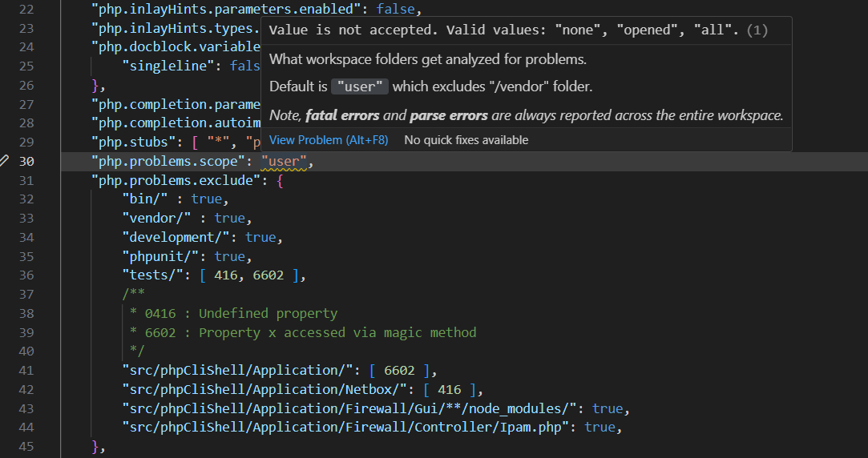Open the View Problem link in tooltip

coord(328,140)
